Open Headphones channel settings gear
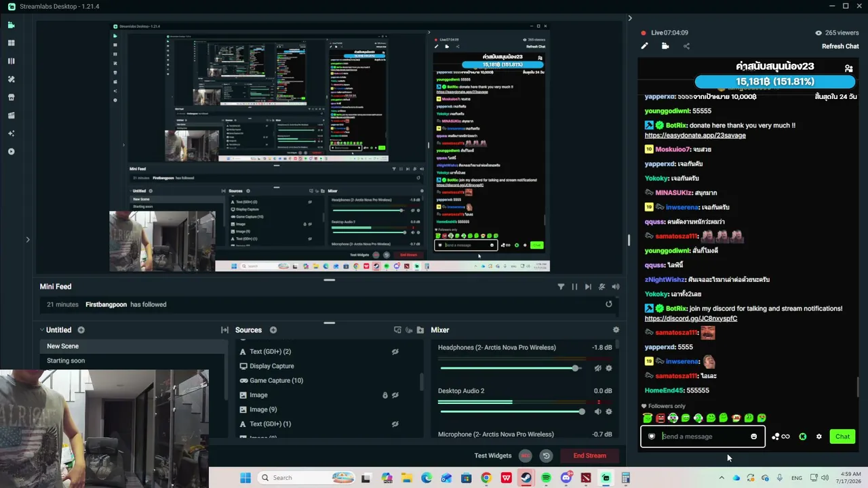Viewport: 868px width, 488px height. click(608, 368)
